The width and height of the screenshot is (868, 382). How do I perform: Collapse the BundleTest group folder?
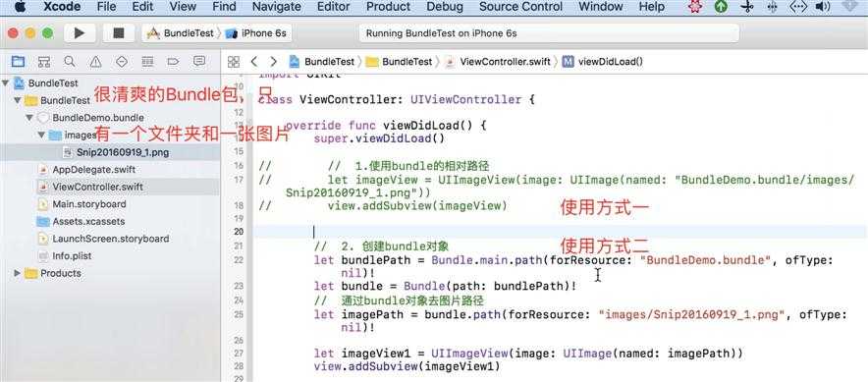point(19,100)
